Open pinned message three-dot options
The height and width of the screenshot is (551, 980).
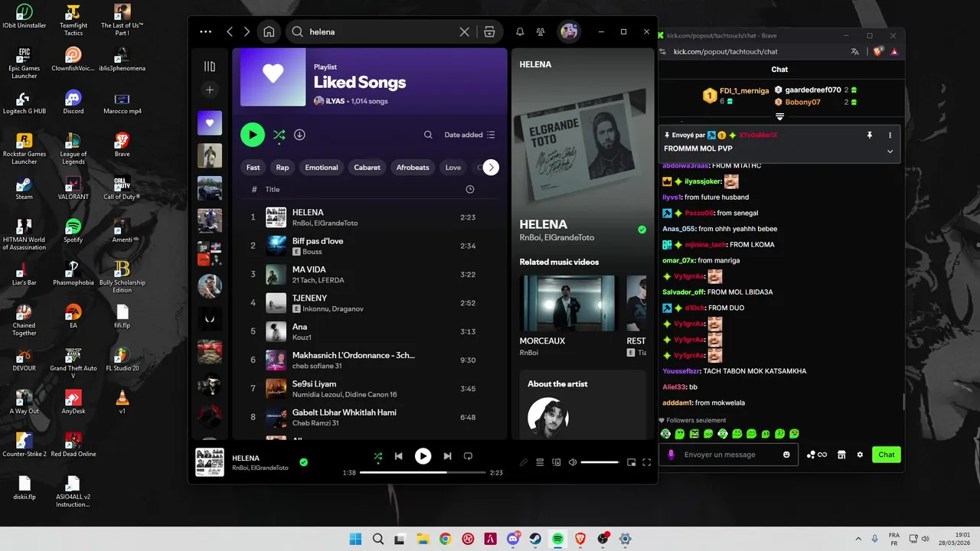point(890,135)
